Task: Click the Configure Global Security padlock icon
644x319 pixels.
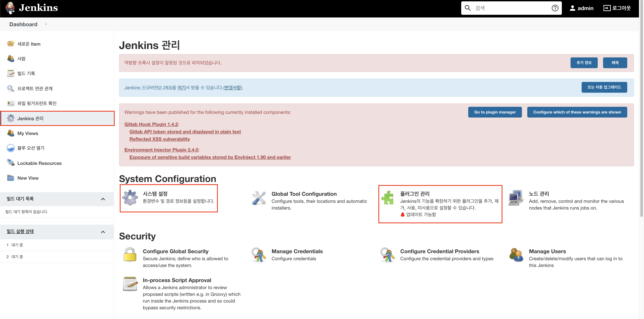Action: [x=130, y=255]
